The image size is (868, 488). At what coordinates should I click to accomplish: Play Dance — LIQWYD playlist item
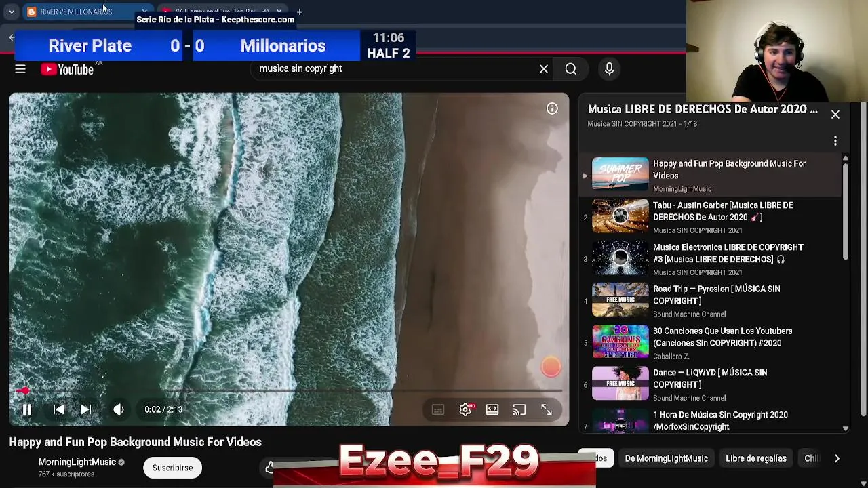(710, 384)
